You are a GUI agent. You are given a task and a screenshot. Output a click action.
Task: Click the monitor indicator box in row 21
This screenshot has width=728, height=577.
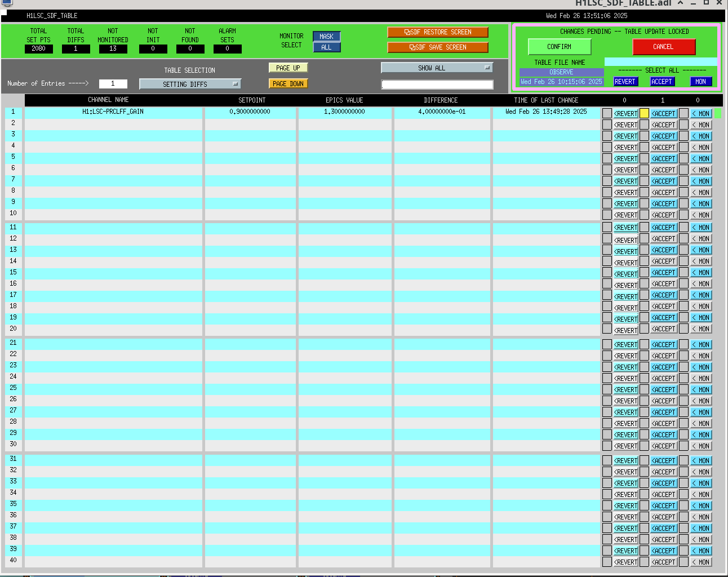pyautogui.click(x=683, y=344)
